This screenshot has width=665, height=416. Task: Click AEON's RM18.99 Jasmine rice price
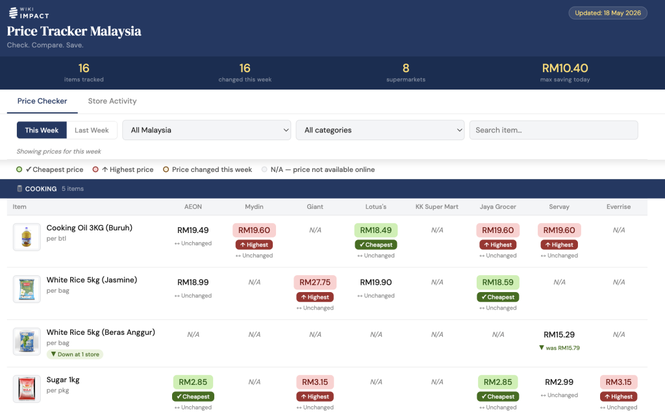pyautogui.click(x=193, y=282)
